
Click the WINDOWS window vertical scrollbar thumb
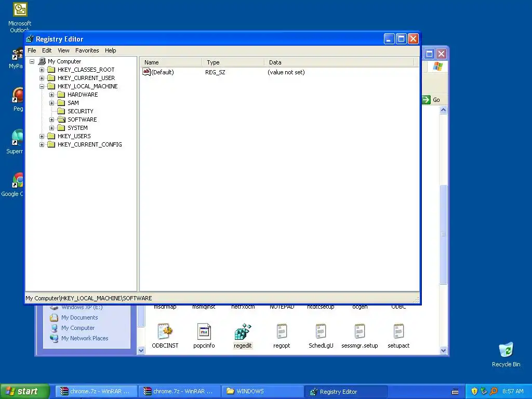pos(444,234)
